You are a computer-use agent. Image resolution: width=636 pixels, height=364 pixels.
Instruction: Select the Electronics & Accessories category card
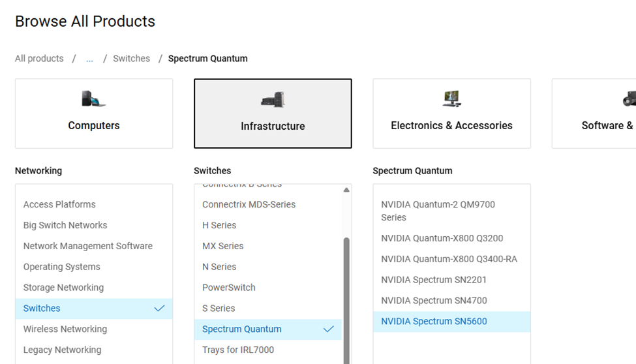[451, 114]
